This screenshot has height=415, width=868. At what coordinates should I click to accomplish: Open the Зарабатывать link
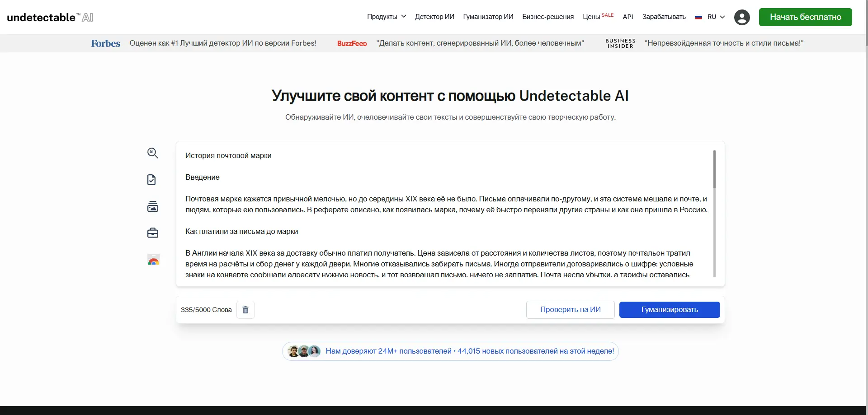(x=664, y=17)
